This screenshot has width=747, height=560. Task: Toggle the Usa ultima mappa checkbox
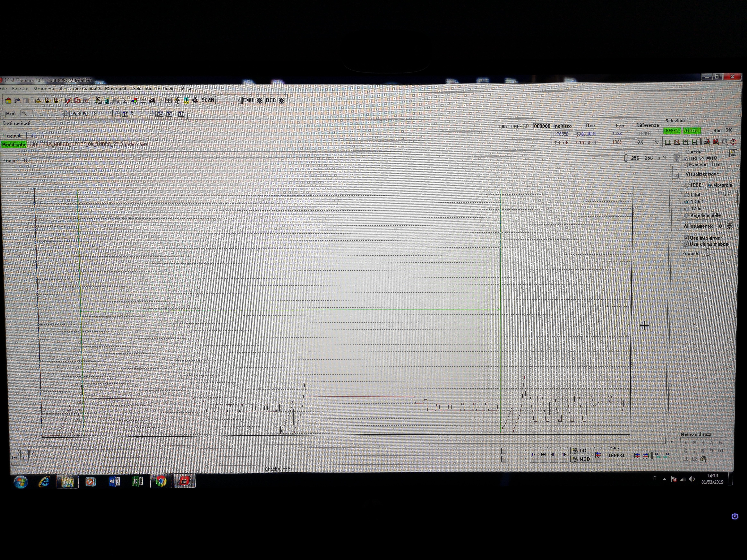pyautogui.click(x=686, y=244)
